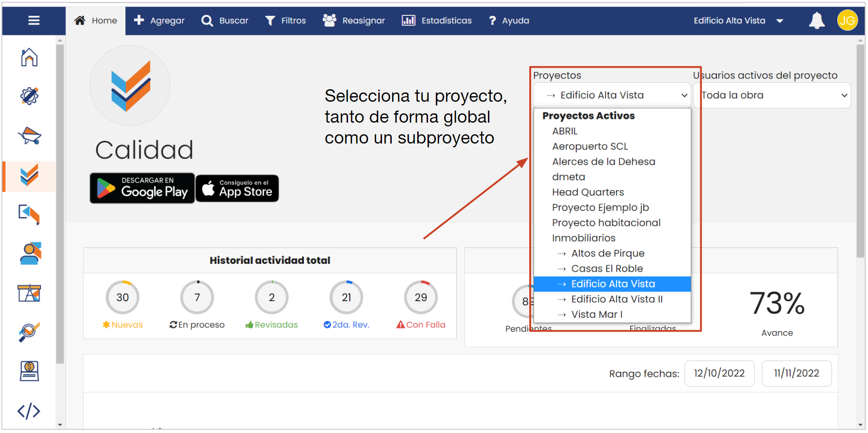
Task: Select the wheelbarrow icon in sidebar
Action: [29, 136]
